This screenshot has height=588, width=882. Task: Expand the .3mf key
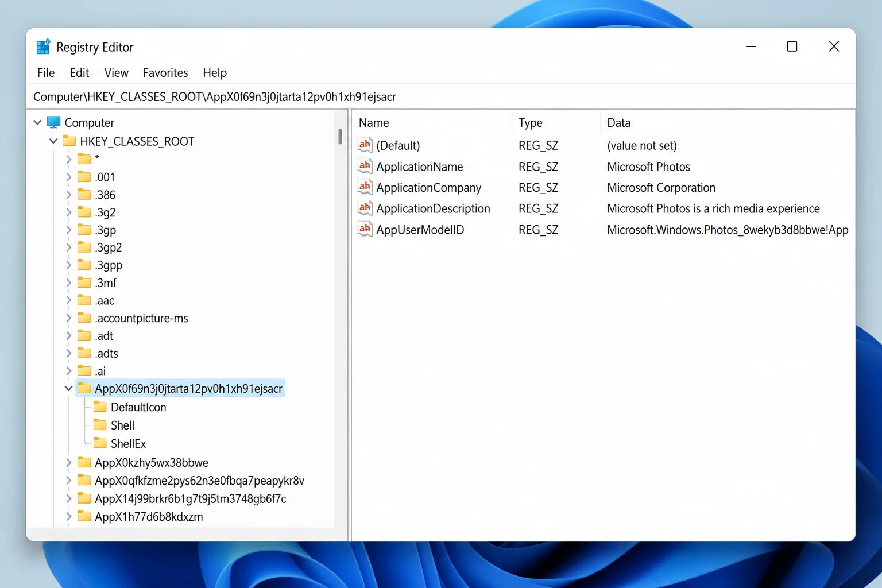tap(68, 283)
